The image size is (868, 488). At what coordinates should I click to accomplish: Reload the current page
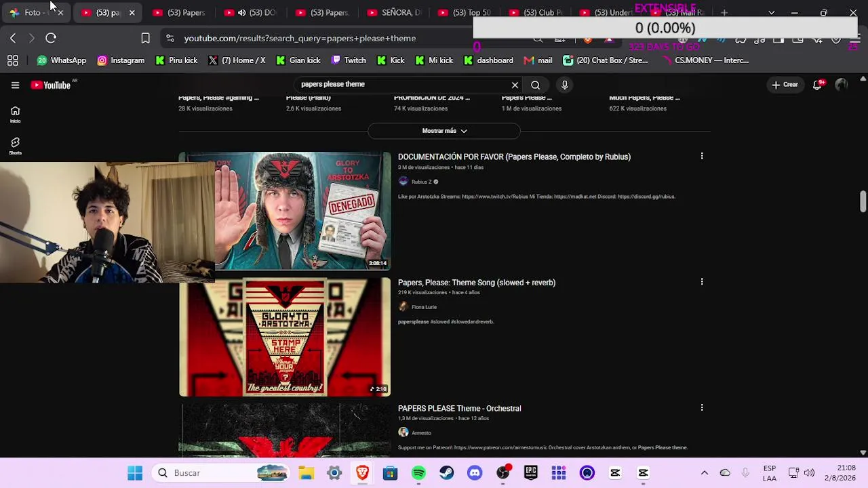pyautogui.click(x=51, y=39)
